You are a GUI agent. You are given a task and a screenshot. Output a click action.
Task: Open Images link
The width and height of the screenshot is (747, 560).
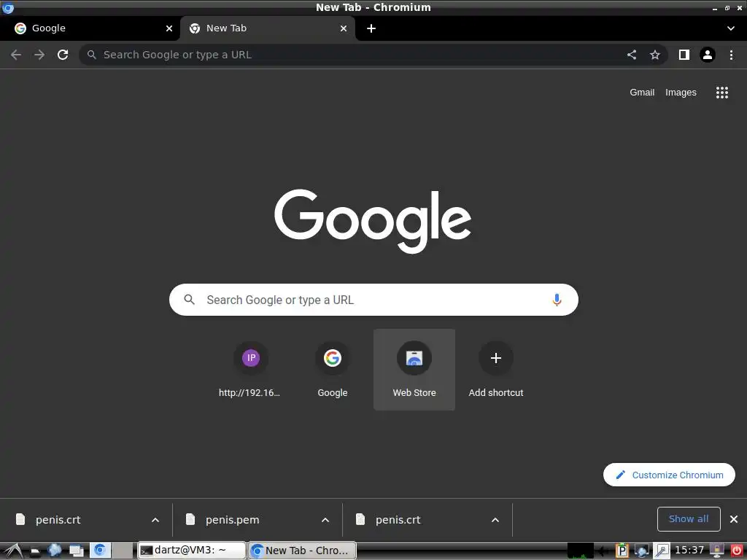click(x=681, y=93)
